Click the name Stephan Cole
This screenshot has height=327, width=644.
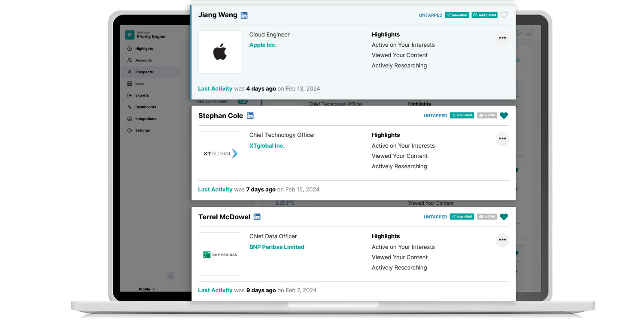coord(221,116)
